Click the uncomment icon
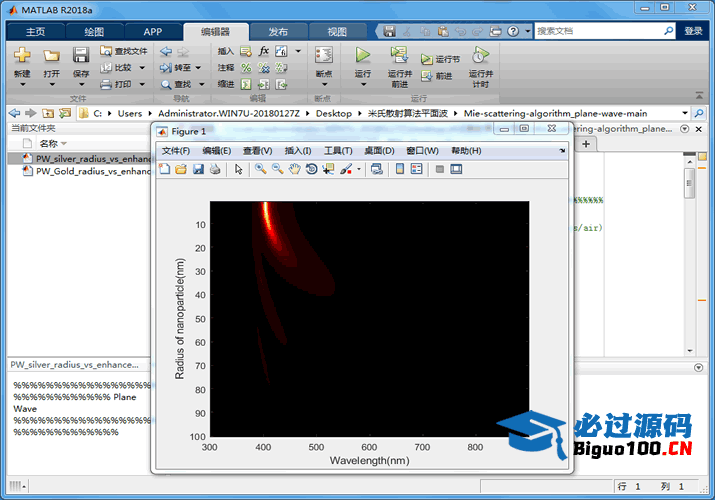This screenshot has height=500, width=715. click(x=264, y=68)
